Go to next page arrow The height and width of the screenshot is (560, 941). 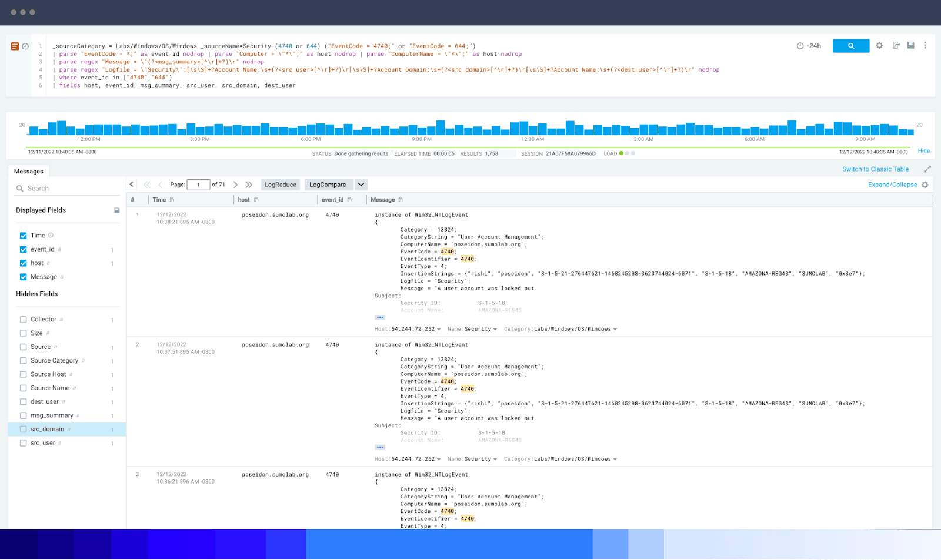[235, 185]
